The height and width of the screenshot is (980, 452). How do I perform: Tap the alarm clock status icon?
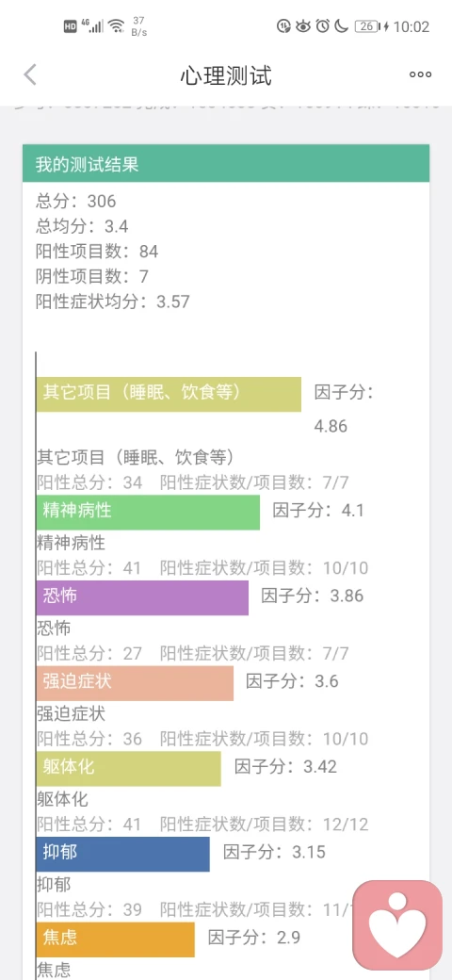[323, 26]
